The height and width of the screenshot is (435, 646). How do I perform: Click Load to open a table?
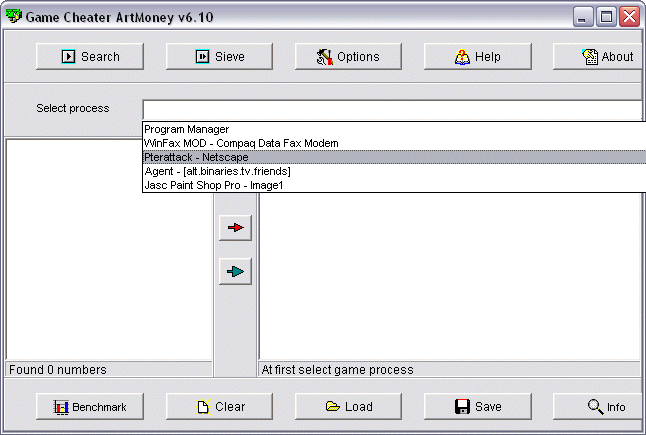click(x=348, y=407)
